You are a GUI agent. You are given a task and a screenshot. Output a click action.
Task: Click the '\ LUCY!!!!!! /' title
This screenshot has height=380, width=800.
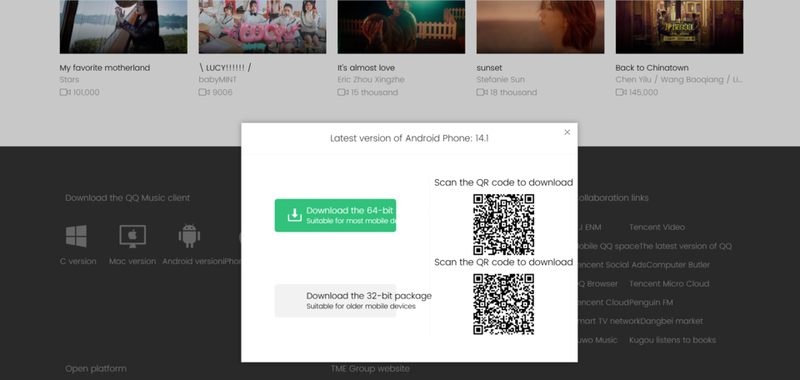(225, 68)
